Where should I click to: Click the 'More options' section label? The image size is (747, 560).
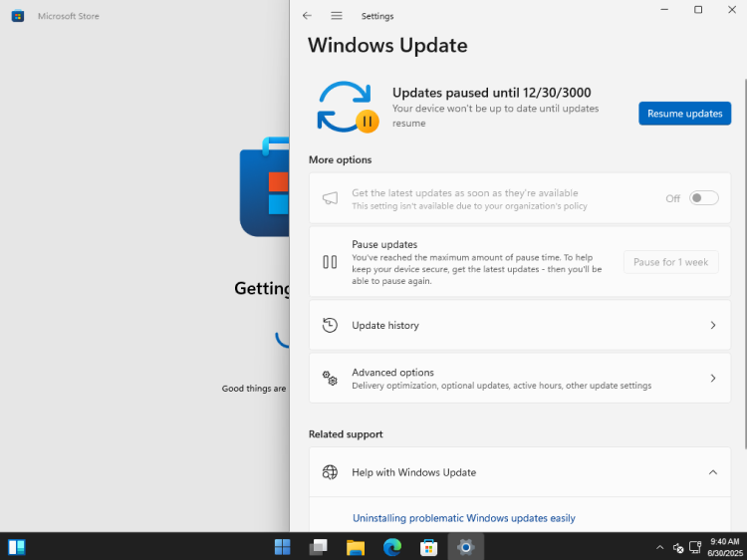pyautogui.click(x=341, y=159)
